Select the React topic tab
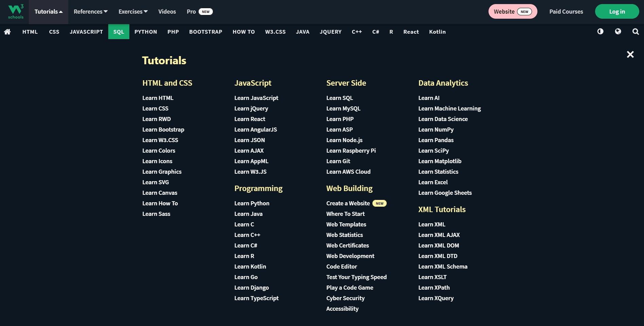644x326 pixels. [x=411, y=32]
